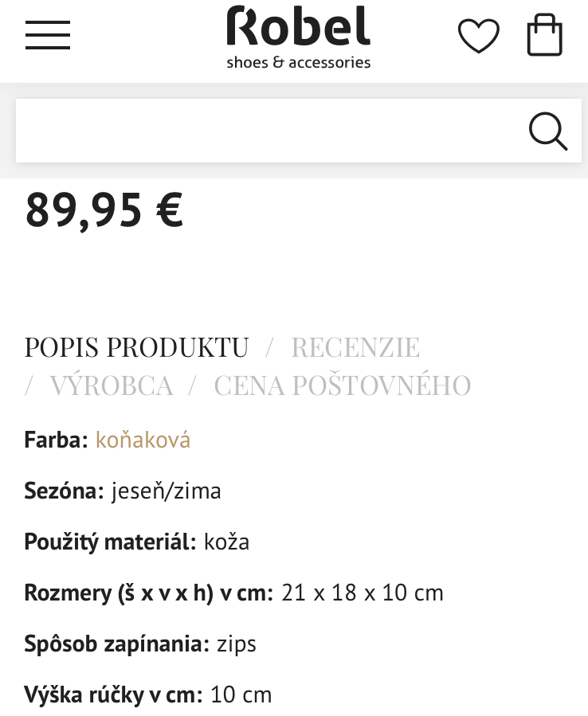Click the Výška rúčky v cm label
The image size is (588, 716).
click(x=113, y=694)
